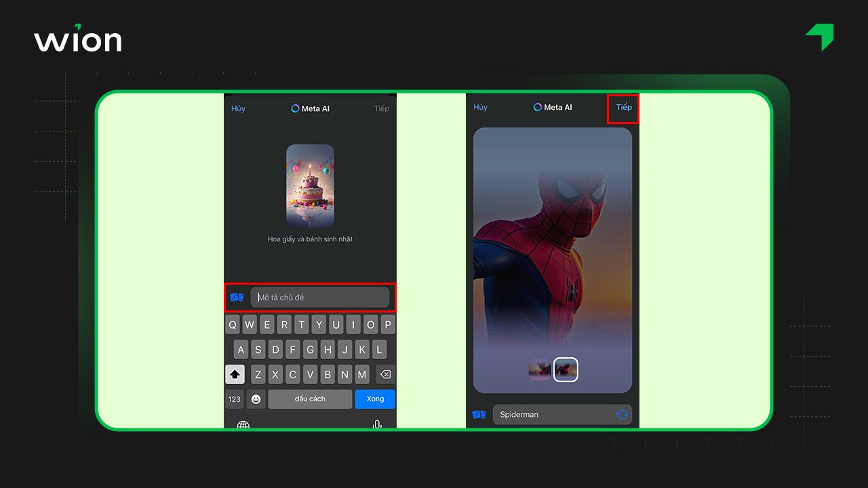Click the dice icon next to Spiderman prompt
The image size is (868, 488).
(x=479, y=414)
